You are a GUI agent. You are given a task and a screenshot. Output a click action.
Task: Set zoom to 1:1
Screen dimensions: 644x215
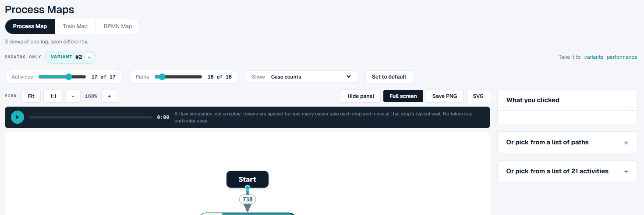point(53,96)
